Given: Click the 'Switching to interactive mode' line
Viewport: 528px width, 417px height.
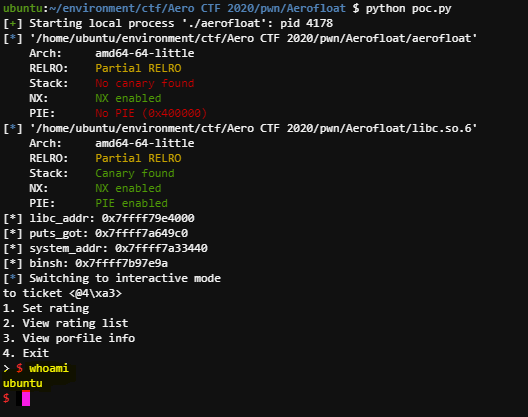Looking at the screenshot, I should pos(112,278).
